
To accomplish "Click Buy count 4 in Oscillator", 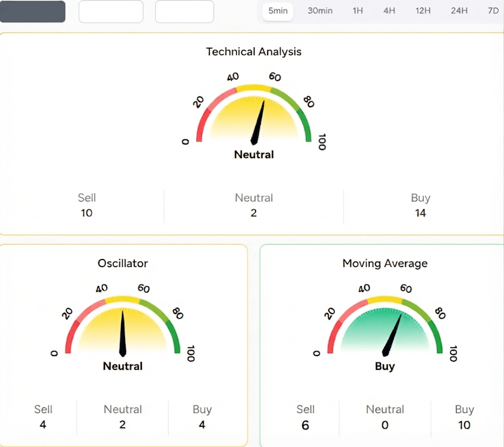I will tap(202, 424).
